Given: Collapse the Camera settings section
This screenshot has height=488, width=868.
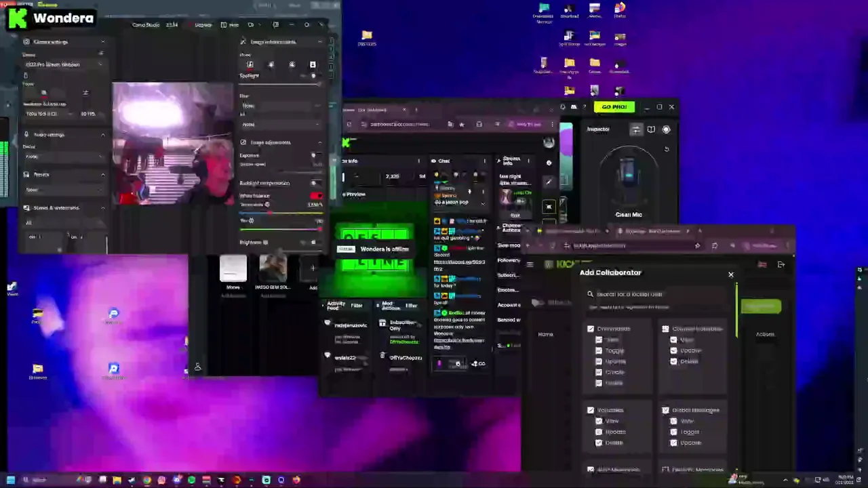Looking at the screenshot, I should point(102,42).
